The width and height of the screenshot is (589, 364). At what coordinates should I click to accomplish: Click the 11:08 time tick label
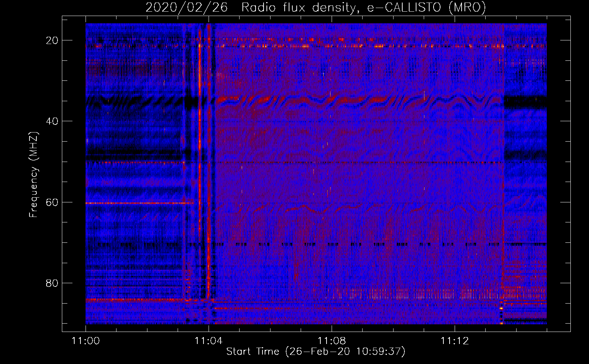click(332, 341)
